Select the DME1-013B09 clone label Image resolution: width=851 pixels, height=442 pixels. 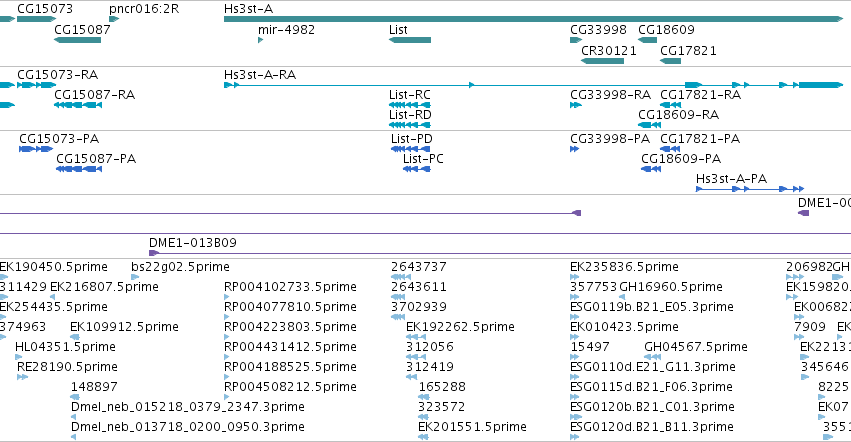pyautogui.click(x=193, y=243)
